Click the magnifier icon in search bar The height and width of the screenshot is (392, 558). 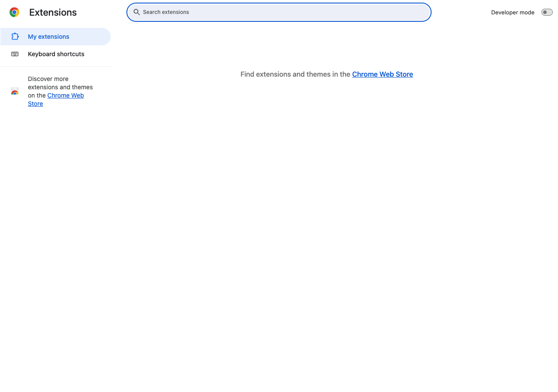(x=136, y=12)
